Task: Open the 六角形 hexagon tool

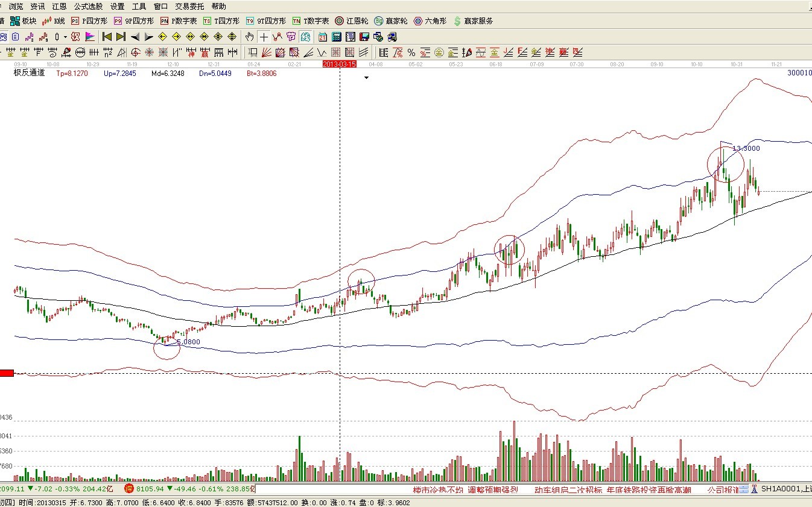Action: pos(430,21)
